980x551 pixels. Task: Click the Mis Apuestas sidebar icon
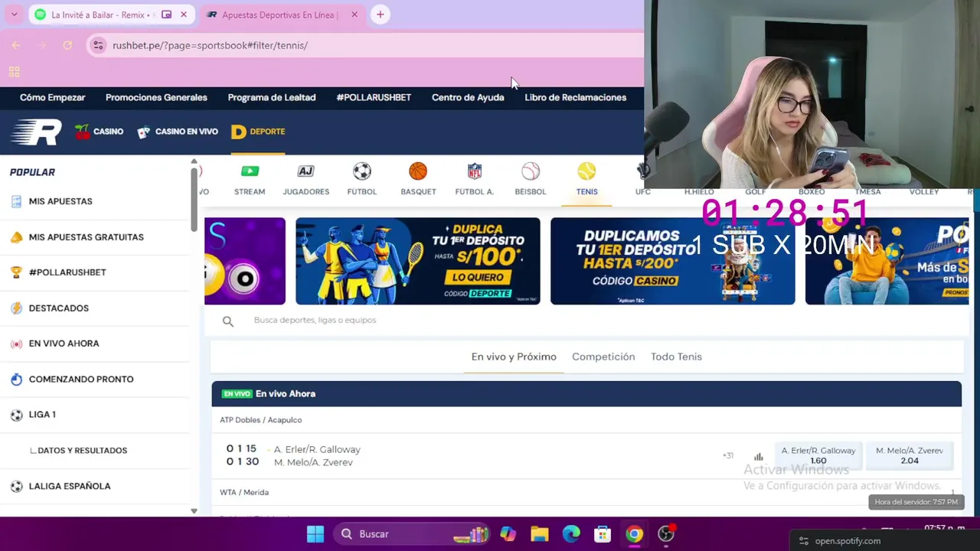pos(17,201)
